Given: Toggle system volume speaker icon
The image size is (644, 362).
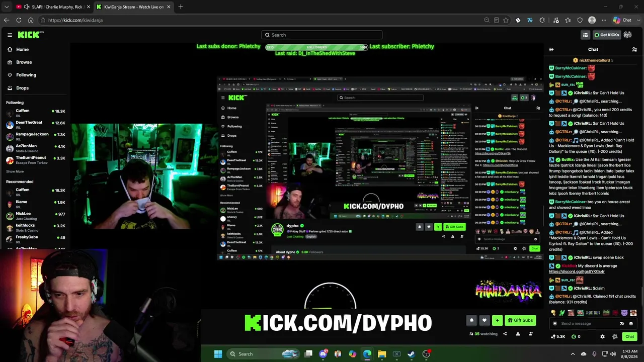Looking at the screenshot, I should click(613, 354).
